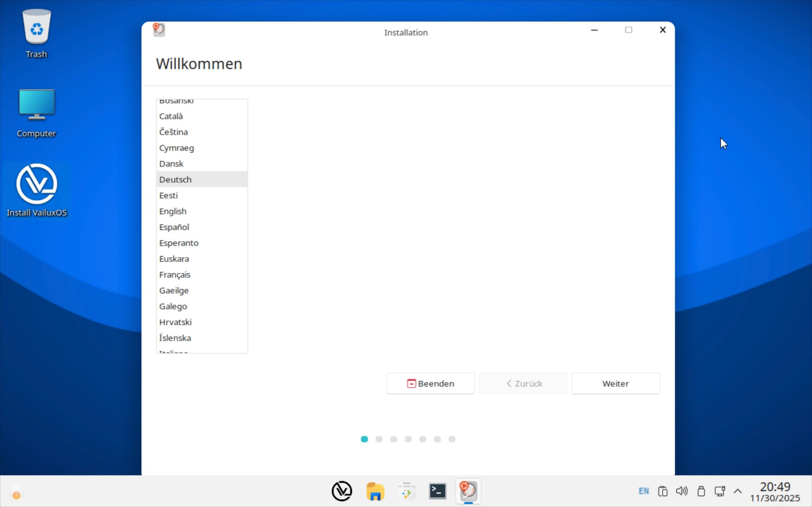Click the Beenden button
The width and height of the screenshot is (812, 507).
pyautogui.click(x=430, y=383)
